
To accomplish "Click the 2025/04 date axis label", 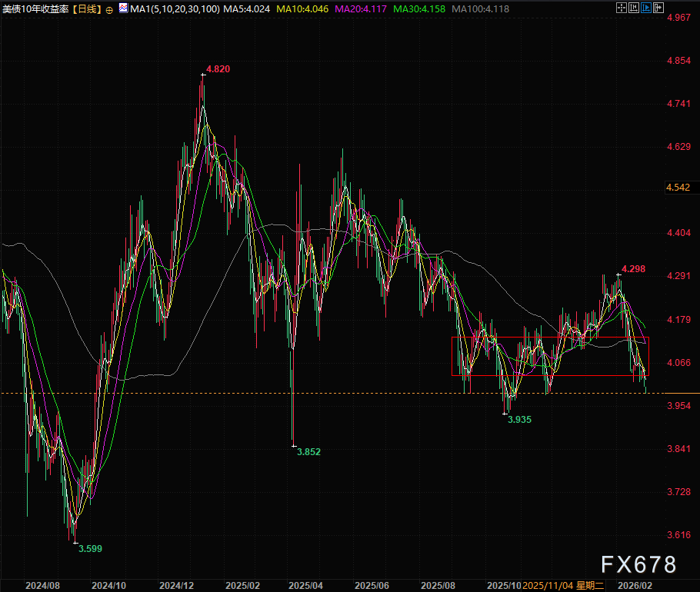I will (305, 586).
